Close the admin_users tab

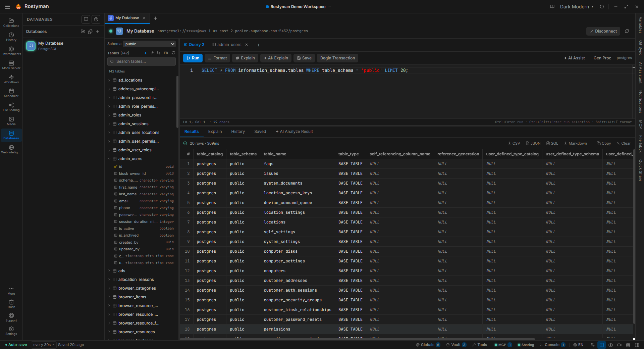(247, 45)
